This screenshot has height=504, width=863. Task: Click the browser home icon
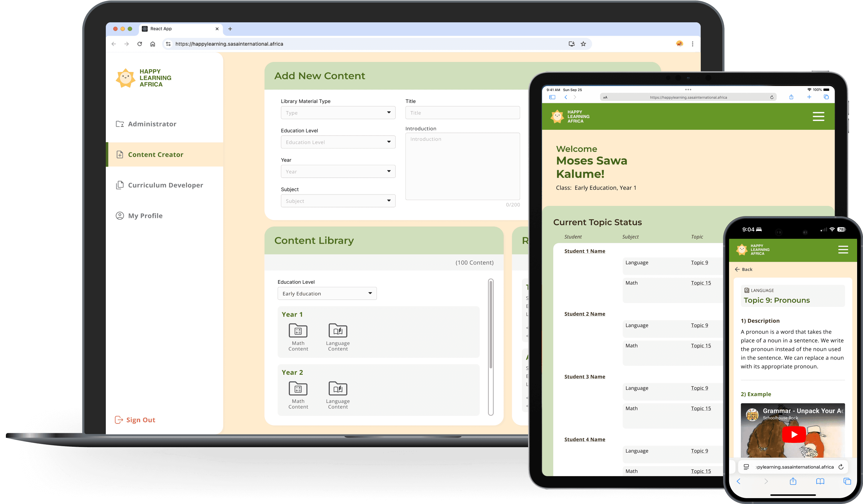tap(153, 44)
